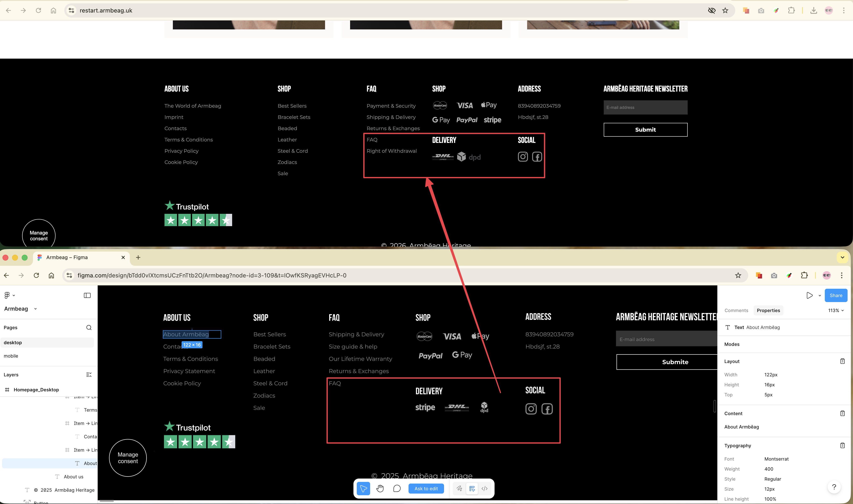Open the 113% zoom dropdown

pos(836,310)
